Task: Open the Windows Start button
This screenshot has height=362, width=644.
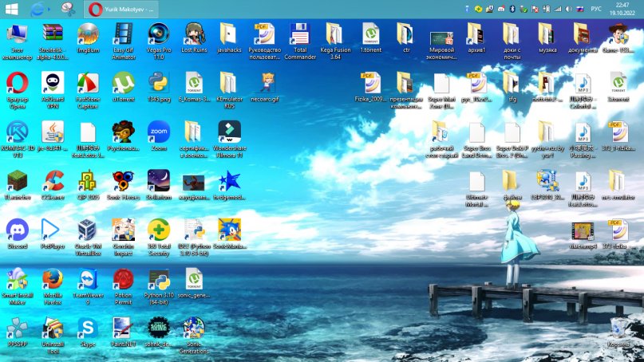Action: pos(11,9)
